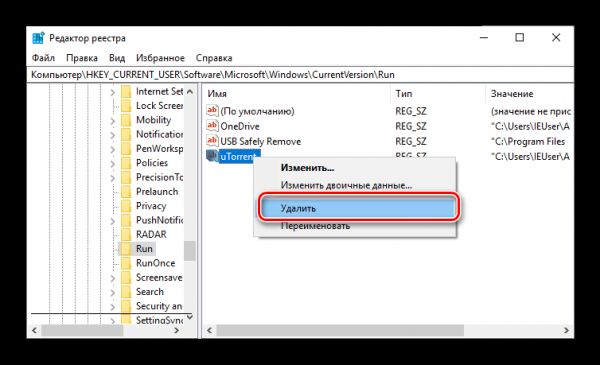Viewport: 600px width, 365px height.
Task: Click the Notifications folder icon
Action: pos(126,134)
